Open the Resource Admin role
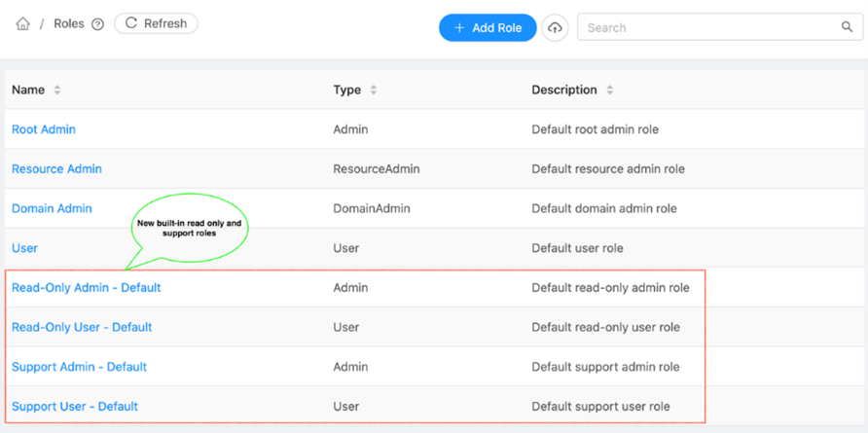This screenshot has width=868, height=433. pyautogui.click(x=56, y=168)
